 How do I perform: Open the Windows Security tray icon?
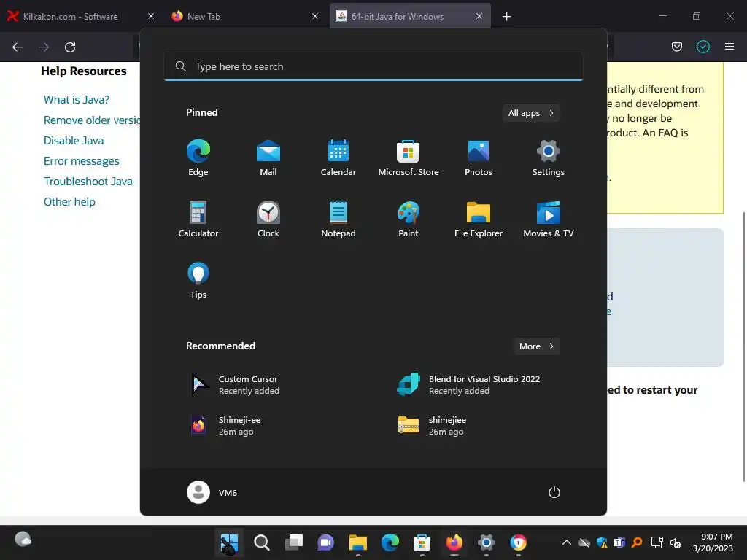click(x=602, y=542)
